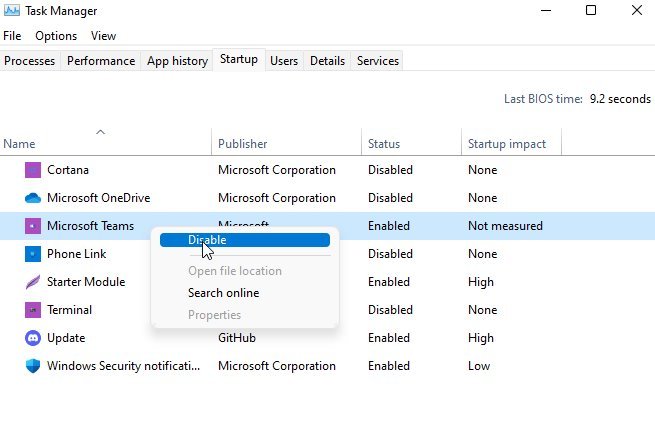Select the Startup tab
The height and width of the screenshot is (438, 655).
239,59
